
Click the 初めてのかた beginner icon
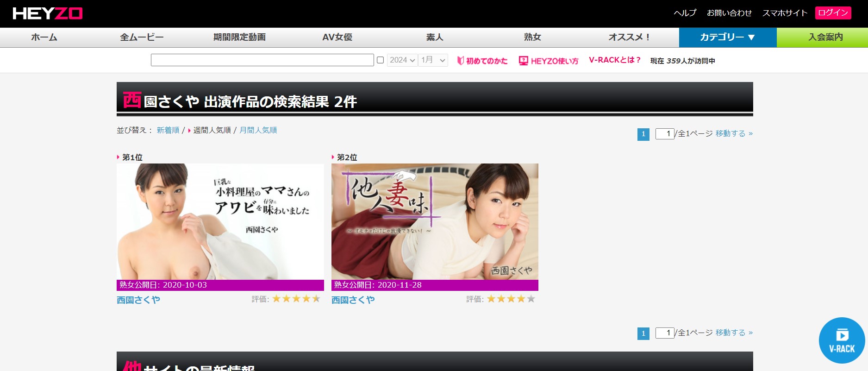click(x=460, y=61)
